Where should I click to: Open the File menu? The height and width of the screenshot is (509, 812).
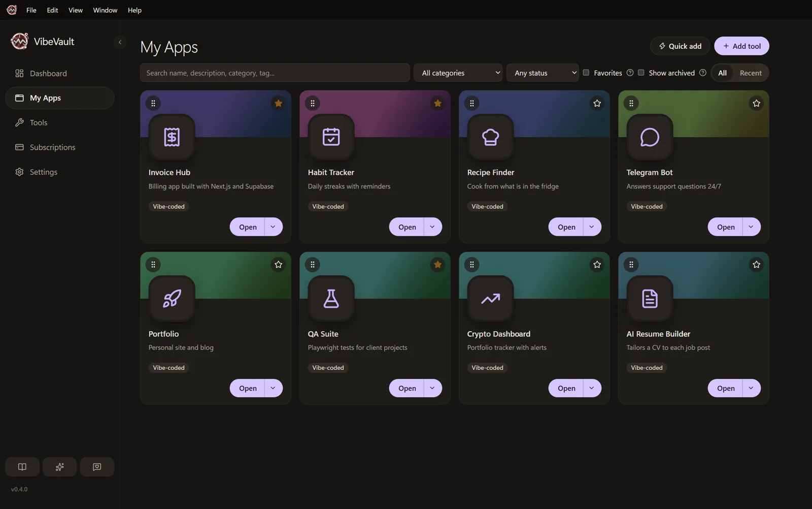click(x=31, y=10)
